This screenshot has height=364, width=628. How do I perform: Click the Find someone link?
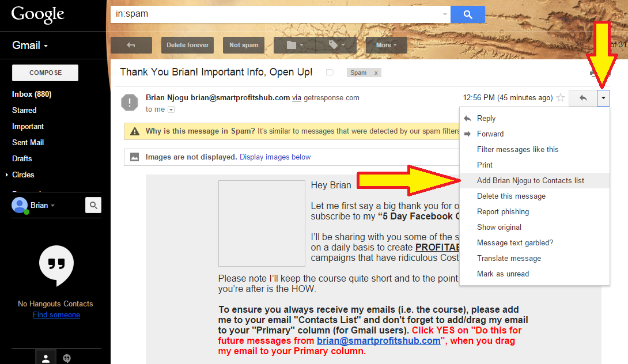pos(56,314)
